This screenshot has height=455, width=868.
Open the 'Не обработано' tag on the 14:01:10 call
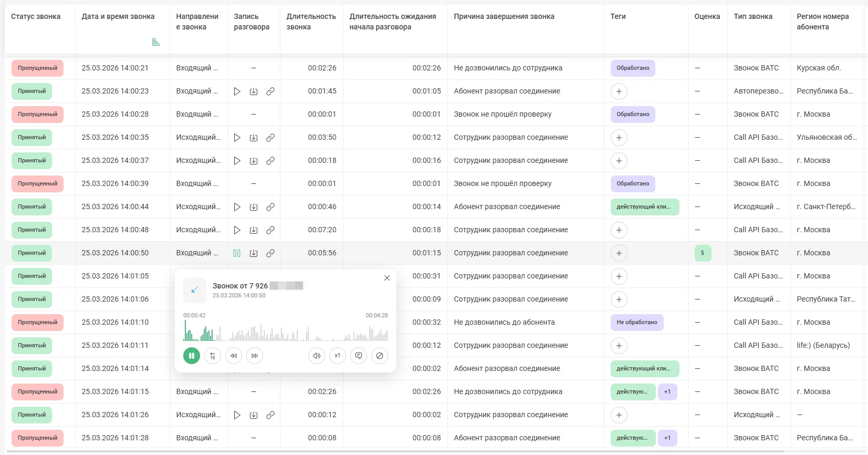coord(636,323)
